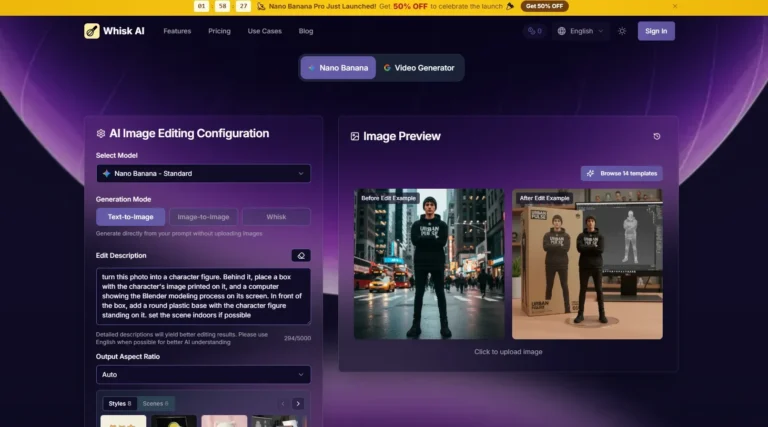Click the 'Select Model' label
This screenshot has height=427, width=768.
(x=117, y=155)
